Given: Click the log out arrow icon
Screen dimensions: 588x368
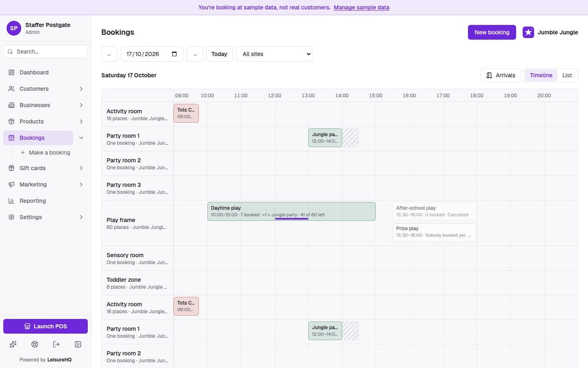Looking at the screenshot, I should click(56, 344).
